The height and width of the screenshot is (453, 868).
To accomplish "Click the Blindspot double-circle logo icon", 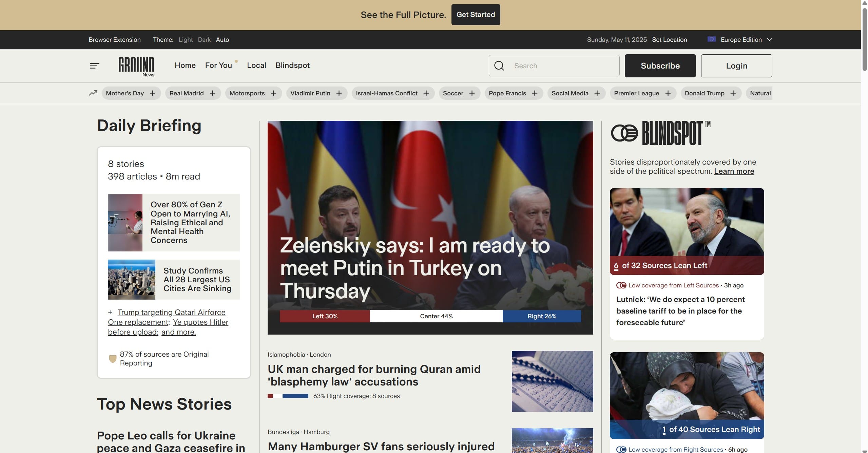I will [624, 133].
